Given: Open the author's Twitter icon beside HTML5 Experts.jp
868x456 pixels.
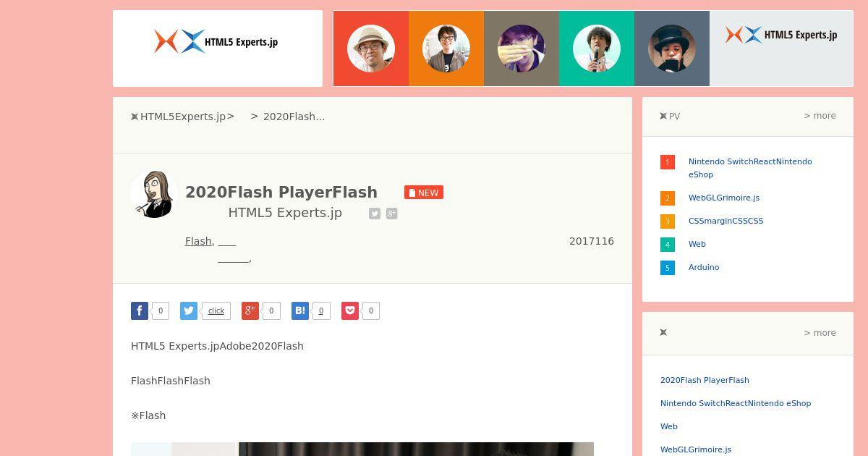Looking at the screenshot, I should [375, 214].
